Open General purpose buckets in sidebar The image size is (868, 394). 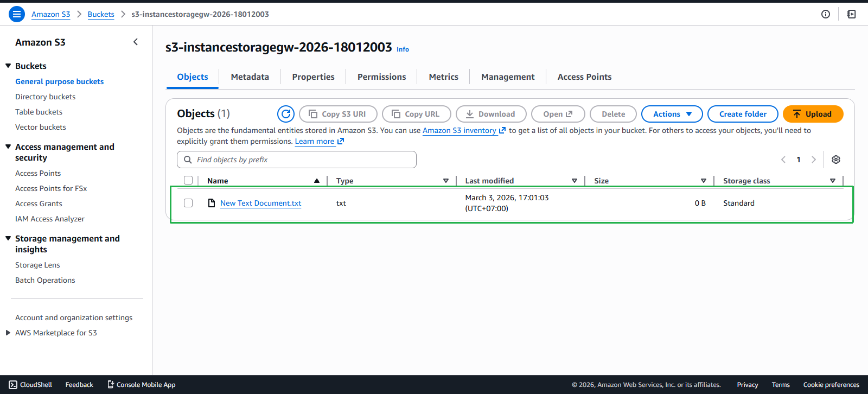click(x=60, y=81)
